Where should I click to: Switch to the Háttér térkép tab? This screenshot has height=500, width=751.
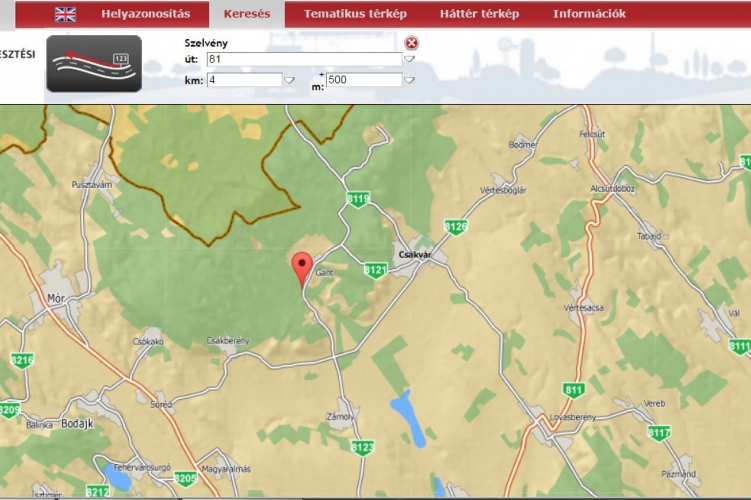coord(479,14)
